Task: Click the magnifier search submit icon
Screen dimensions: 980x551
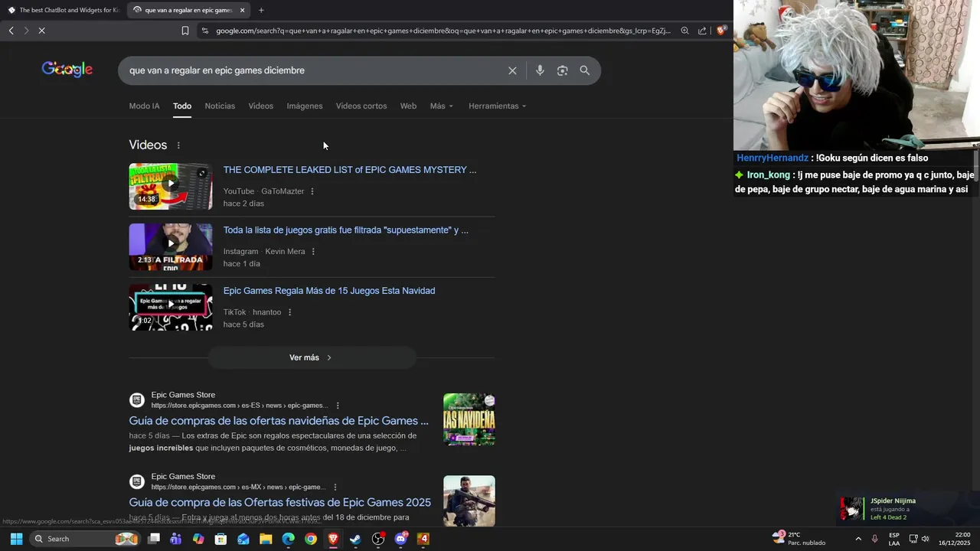Action: click(x=585, y=70)
